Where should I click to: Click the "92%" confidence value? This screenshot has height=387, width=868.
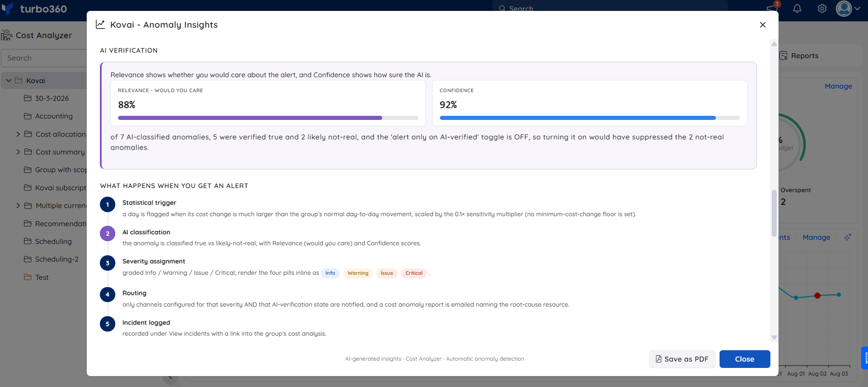pyautogui.click(x=448, y=105)
